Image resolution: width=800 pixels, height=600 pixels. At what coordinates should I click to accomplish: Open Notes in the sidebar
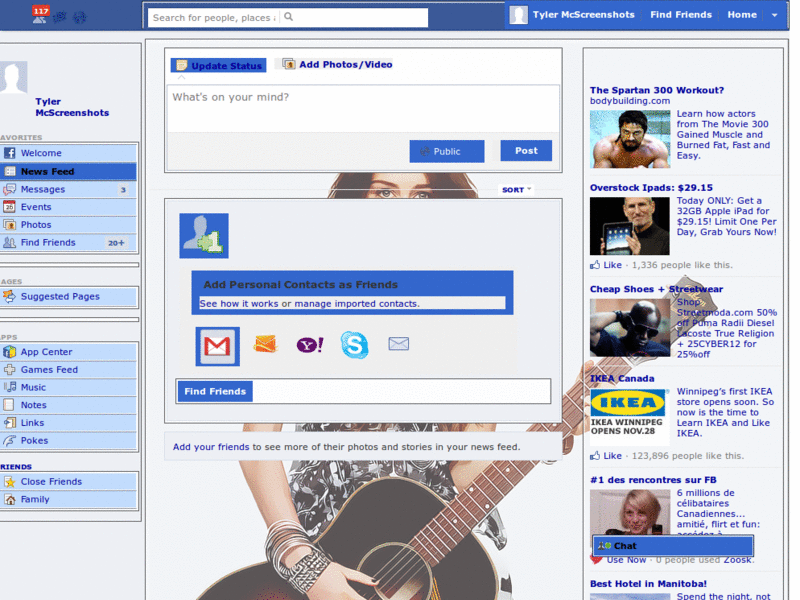[68, 405]
